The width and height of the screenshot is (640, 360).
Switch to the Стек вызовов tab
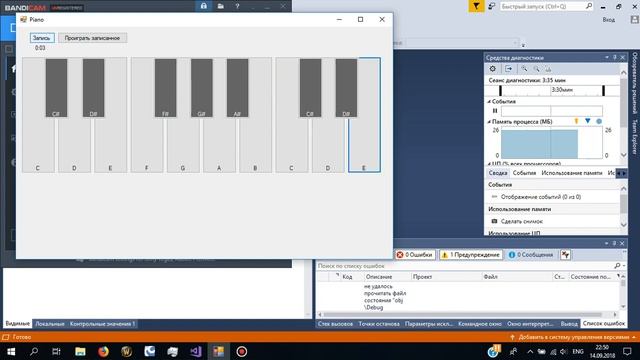pos(335,324)
